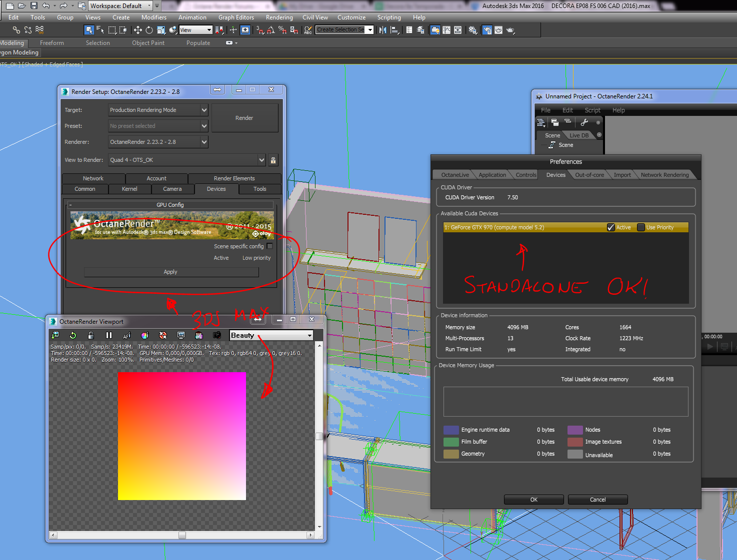This screenshot has height=560, width=737.
Task: Lock the View to Render selection
Action: coord(273,160)
